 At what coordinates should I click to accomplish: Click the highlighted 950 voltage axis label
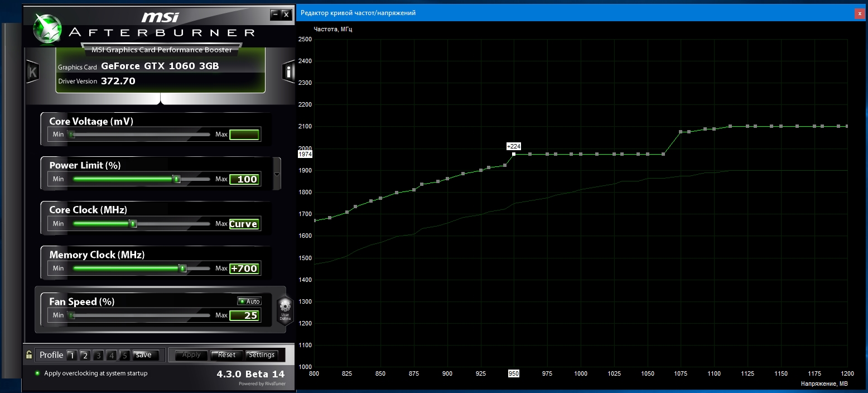pos(514,373)
